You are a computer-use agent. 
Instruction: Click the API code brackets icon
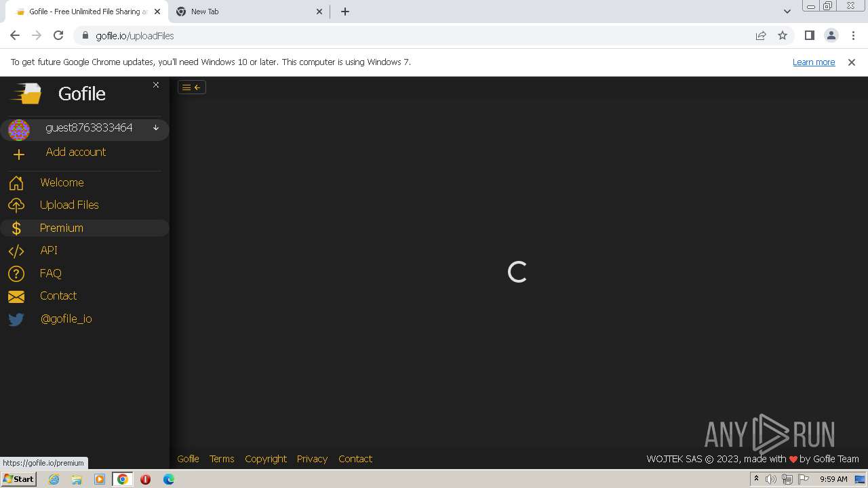tap(16, 251)
